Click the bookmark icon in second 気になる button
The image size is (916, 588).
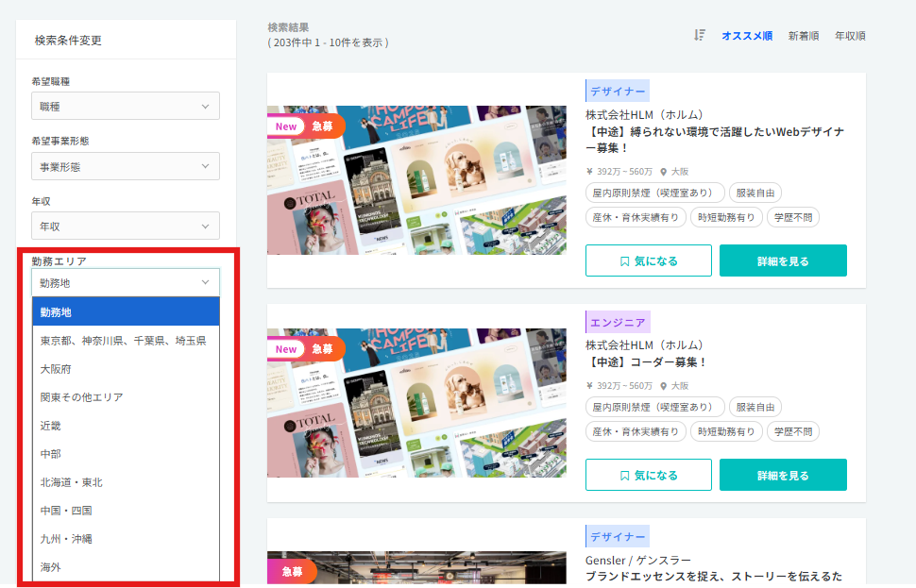(x=624, y=476)
